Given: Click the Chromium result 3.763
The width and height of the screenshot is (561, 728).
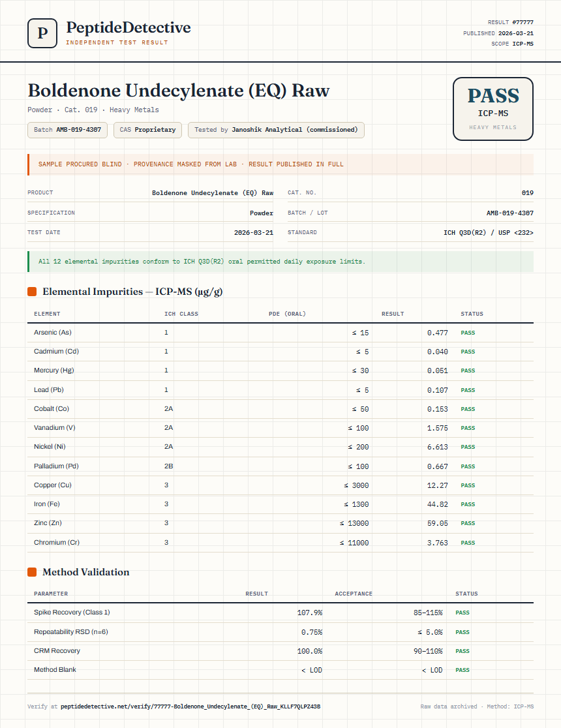Looking at the screenshot, I should (x=438, y=543).
